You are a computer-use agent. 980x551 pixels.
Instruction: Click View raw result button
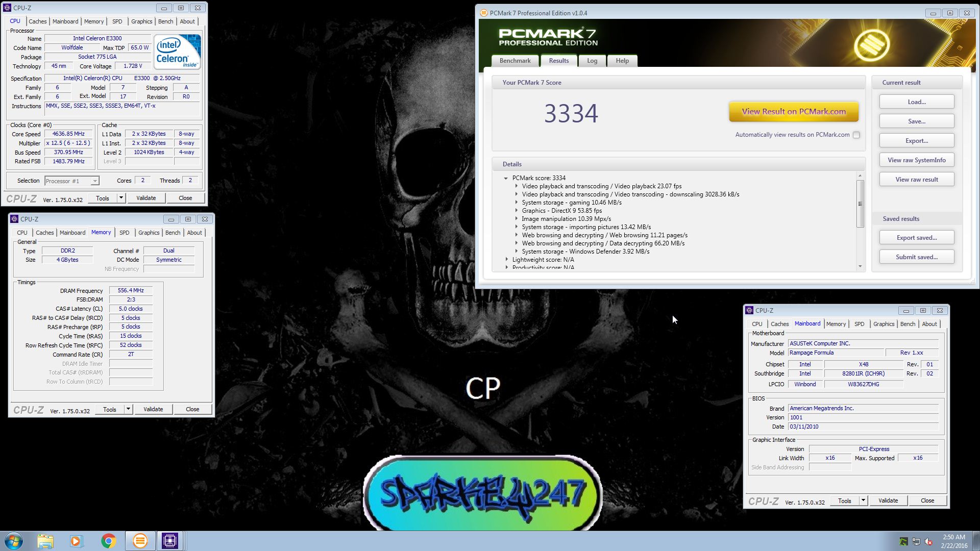(x=917, y=180)
